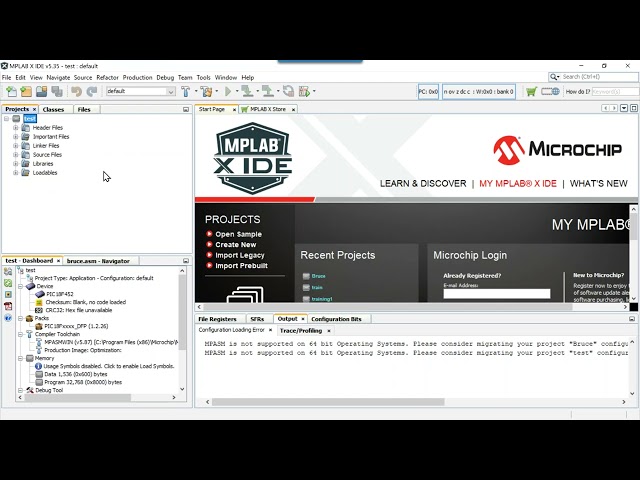Collapse the Device node in Dashboard
This screenshot has height=480, width=640.
click(20, 286)
